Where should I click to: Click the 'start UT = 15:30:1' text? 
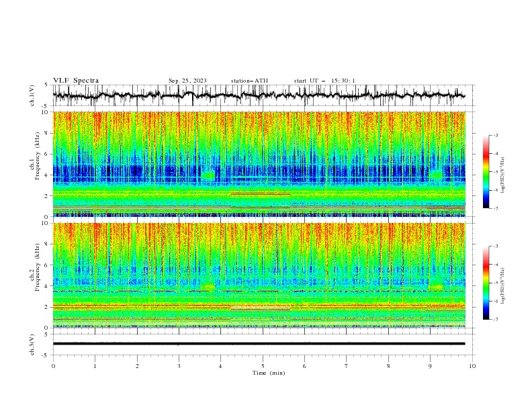tap(324, 81)
